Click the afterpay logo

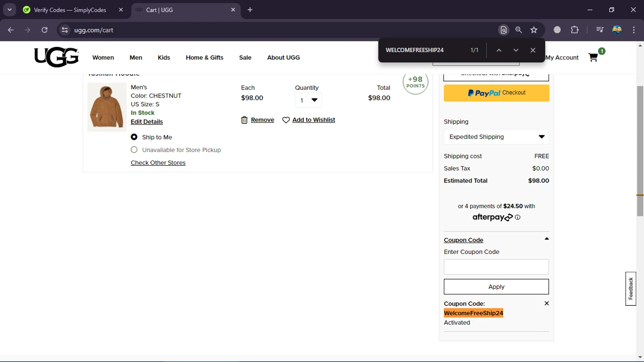pos(492,217)
